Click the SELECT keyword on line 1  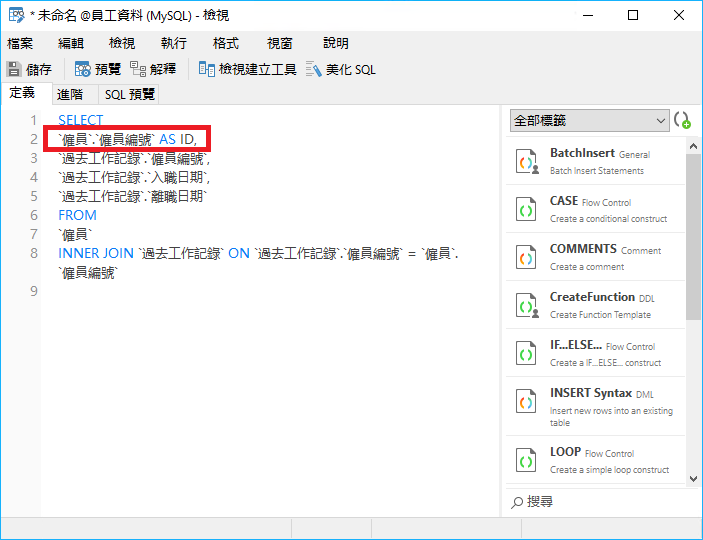(81, 120)
